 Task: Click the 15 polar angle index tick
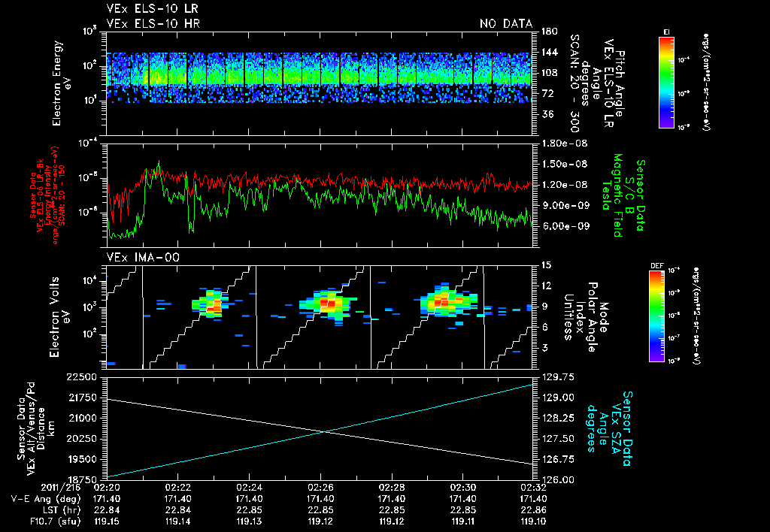tap(546, 265)
